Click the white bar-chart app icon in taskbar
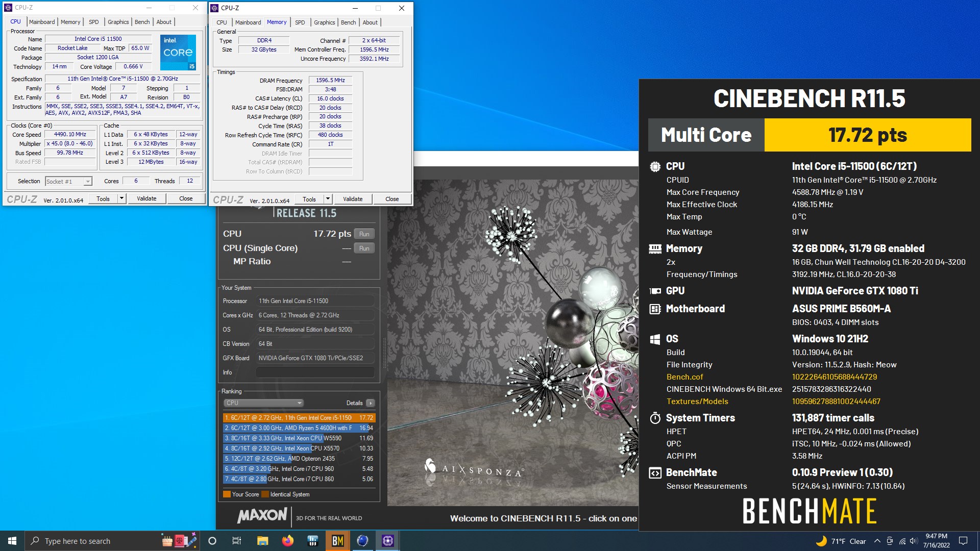Image resolution: width=980 pixels, height=551 pixels. [x=313, y=541]
